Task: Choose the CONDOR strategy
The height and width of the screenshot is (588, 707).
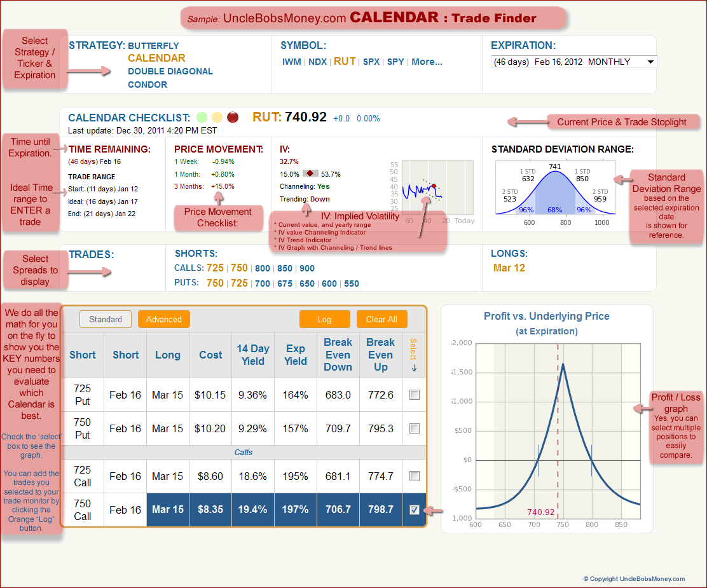Action: tap(148, 85)
